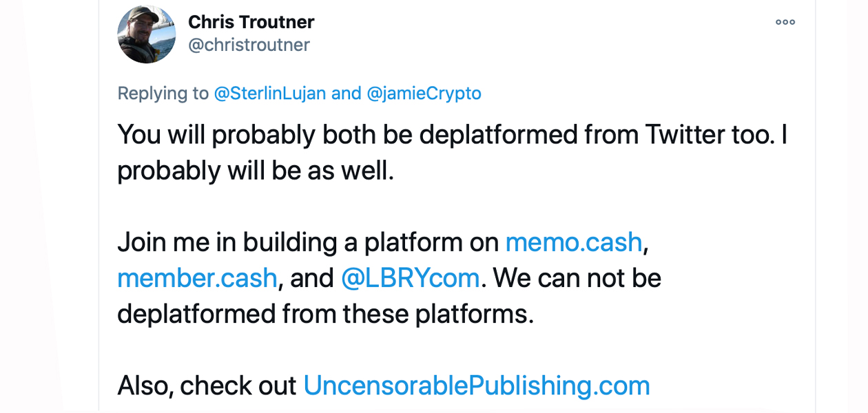Click Chris Troutner's profile avatar photo
Viewport: 868px width, 413px height.
[x=147, y=34]
